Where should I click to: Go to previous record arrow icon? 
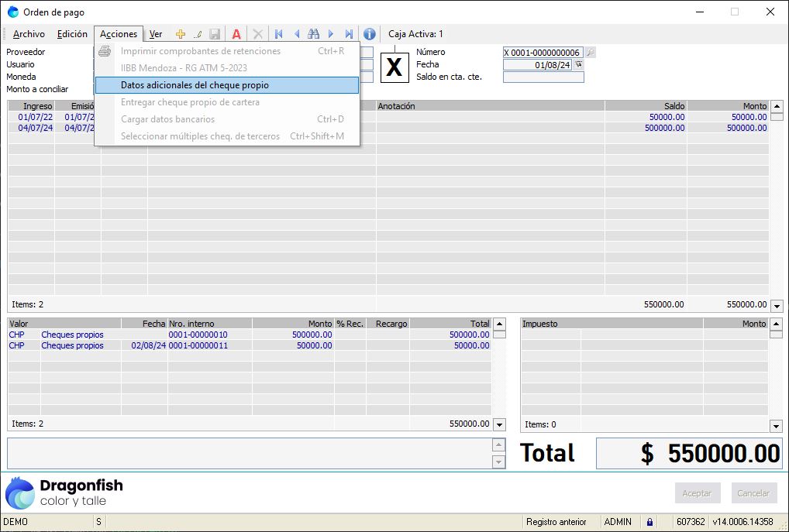pyautogui.click(x=296, y=34)
